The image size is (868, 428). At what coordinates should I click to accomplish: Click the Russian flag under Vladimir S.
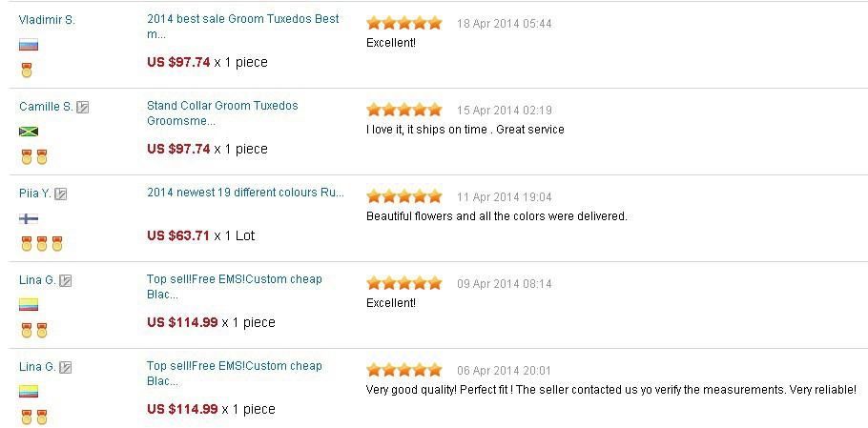29,45
